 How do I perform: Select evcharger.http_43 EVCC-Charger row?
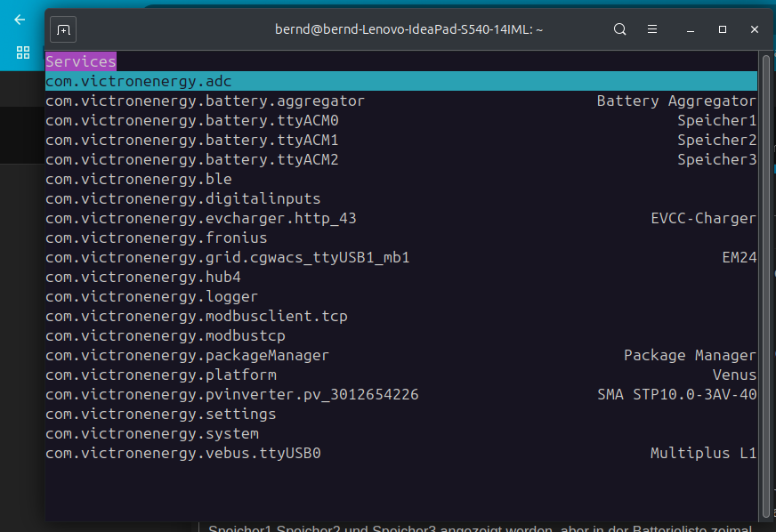click(400, 218)
